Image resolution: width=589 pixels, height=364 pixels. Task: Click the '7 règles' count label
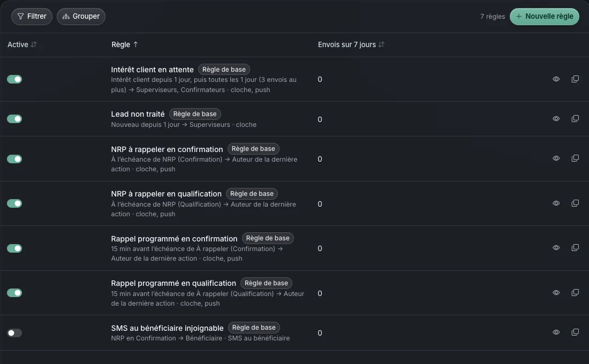coord(493,17)
